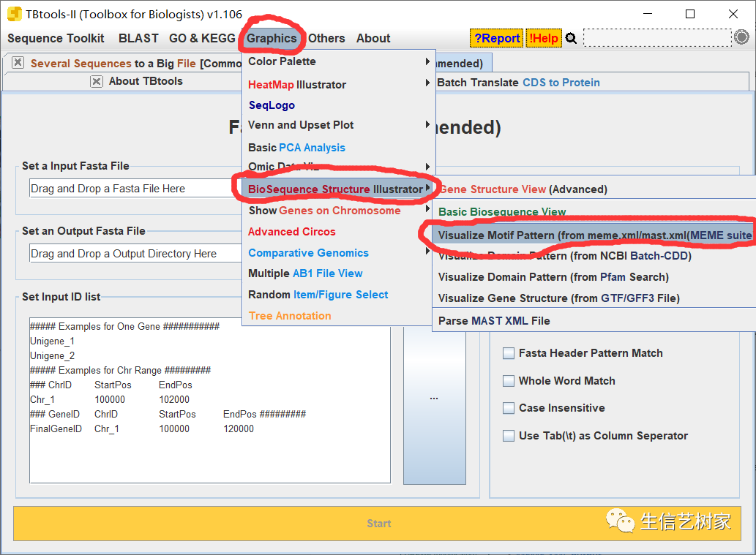Screen dimensions: 756x555
Task: Click the TBtools app logo icon
Action: point(15,14)
